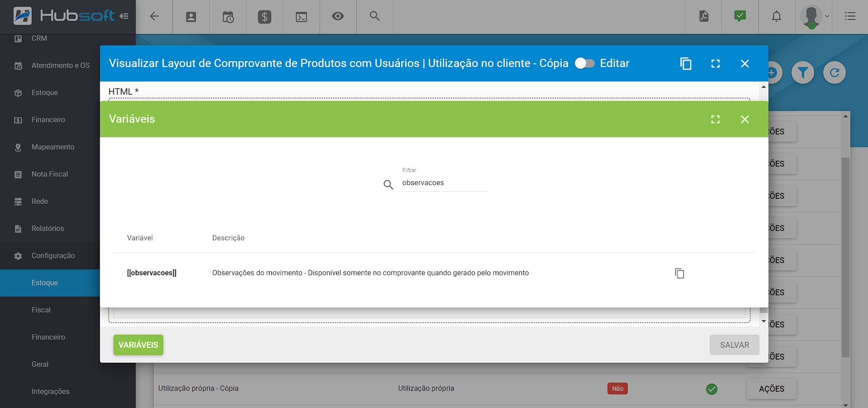Open the notifications bell
Viewport: 868px width, 408px height.
pos(777,16)
